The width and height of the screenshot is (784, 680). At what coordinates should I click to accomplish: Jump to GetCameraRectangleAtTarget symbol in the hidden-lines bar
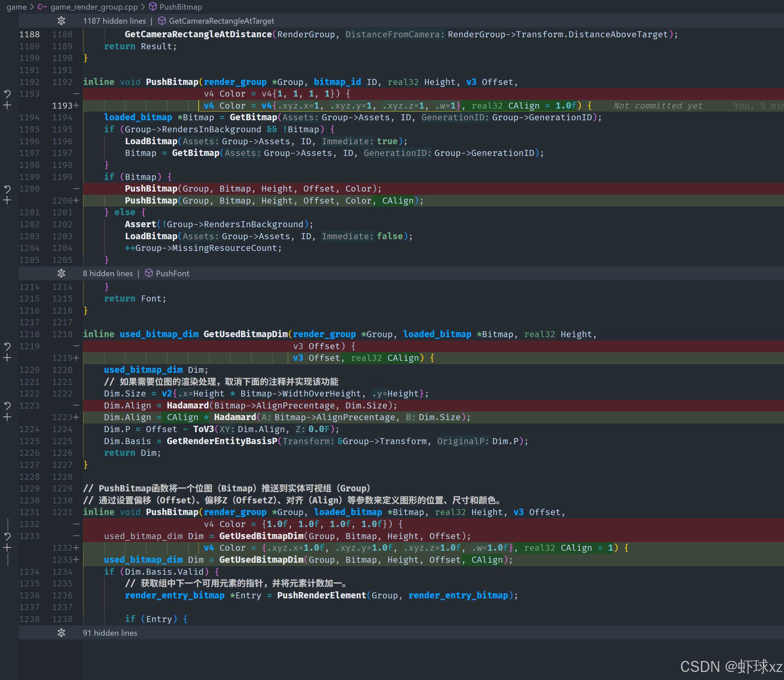(221, 21)
